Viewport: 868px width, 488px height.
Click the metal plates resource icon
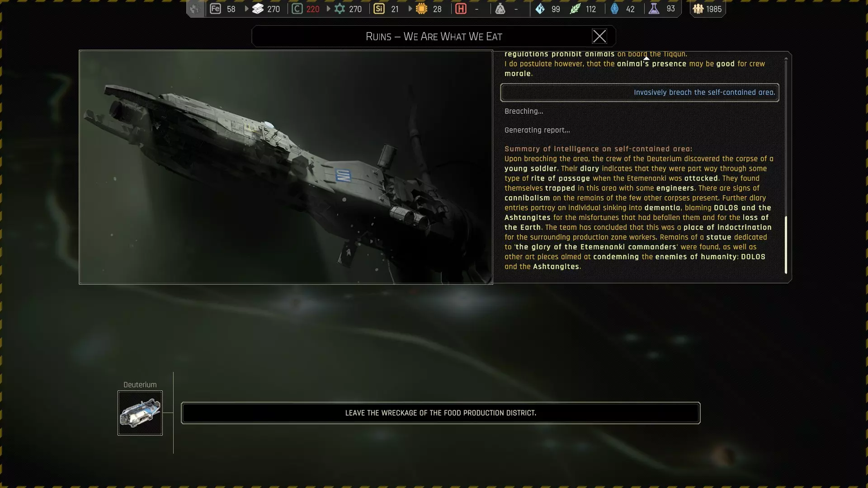pos(258,9)
